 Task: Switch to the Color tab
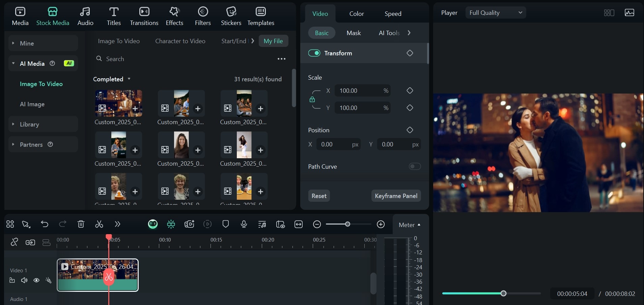pos(357,13)
